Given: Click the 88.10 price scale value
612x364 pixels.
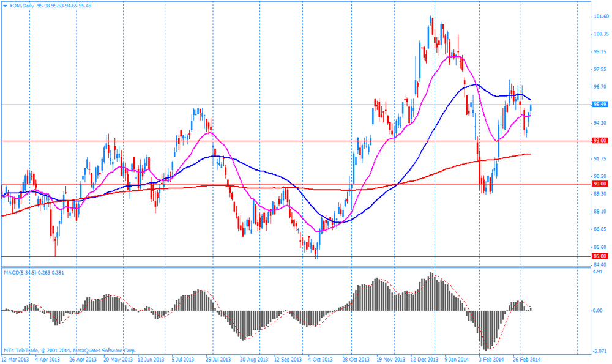Looking at the screenshot, I should pyautogui.click(x=601, y=212).
